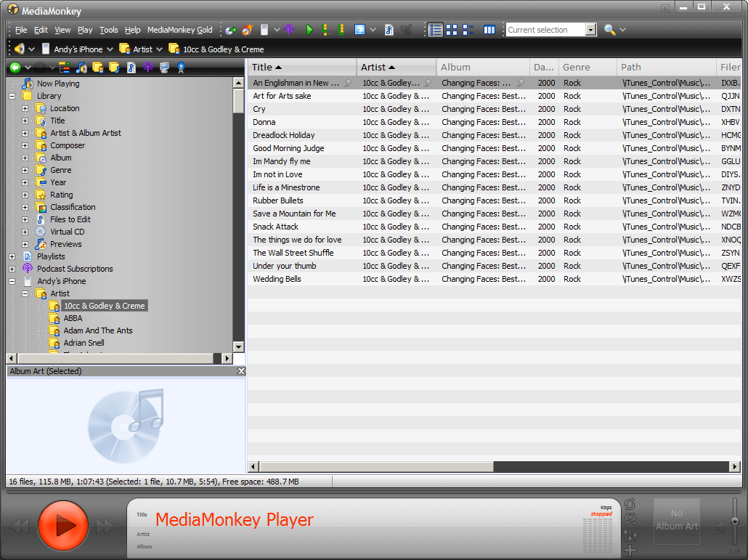Expand the Genre tree node
Image resolution: width=748 pixels, height=560 pixels.
tap(25, 170)
